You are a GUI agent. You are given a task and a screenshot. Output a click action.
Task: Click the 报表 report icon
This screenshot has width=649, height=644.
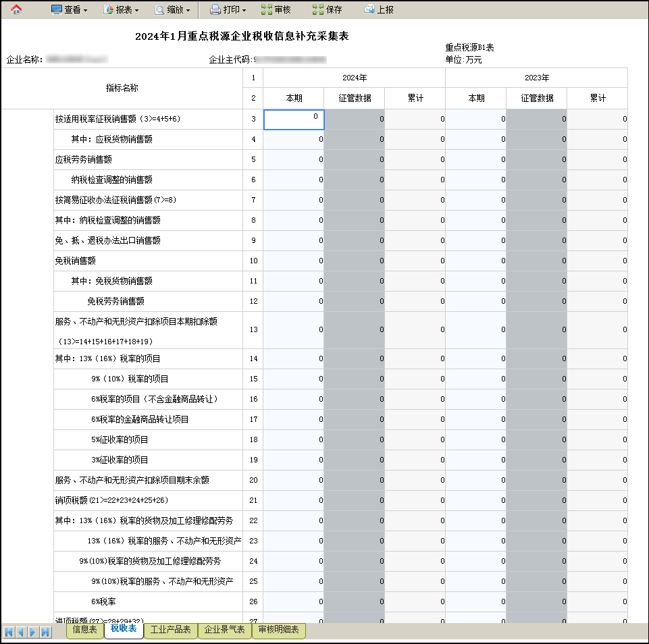109,9
